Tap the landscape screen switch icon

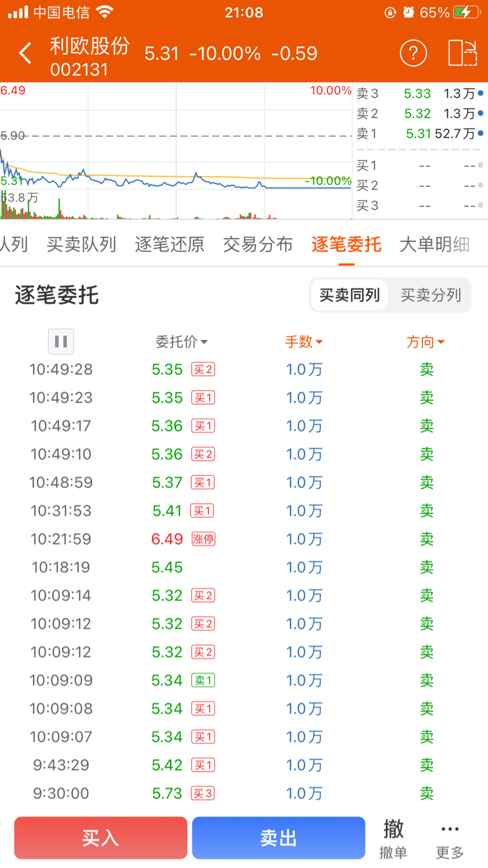click(463, 53)
